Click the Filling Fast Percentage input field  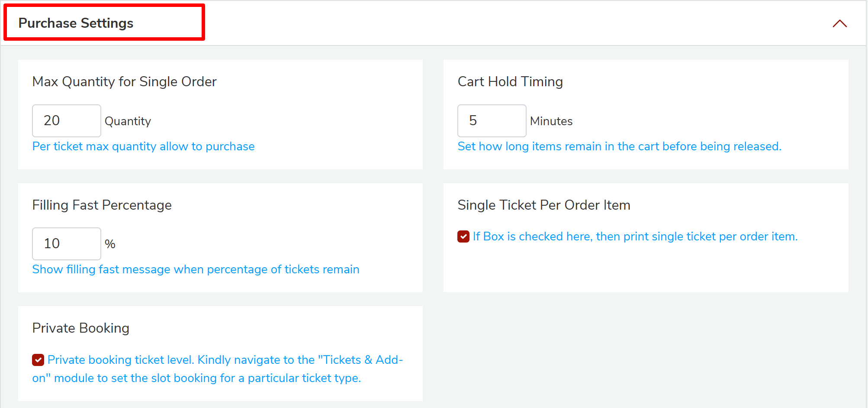[x=66, y=243]
